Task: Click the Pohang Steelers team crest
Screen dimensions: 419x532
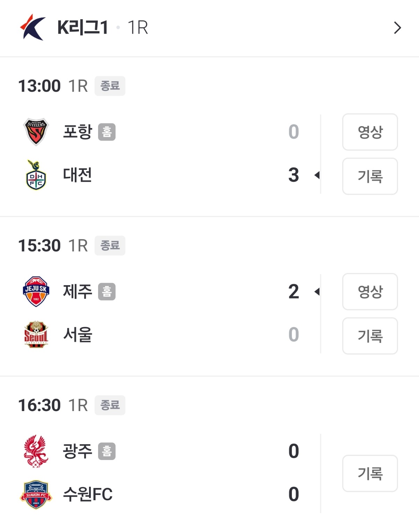Action: 36,132
